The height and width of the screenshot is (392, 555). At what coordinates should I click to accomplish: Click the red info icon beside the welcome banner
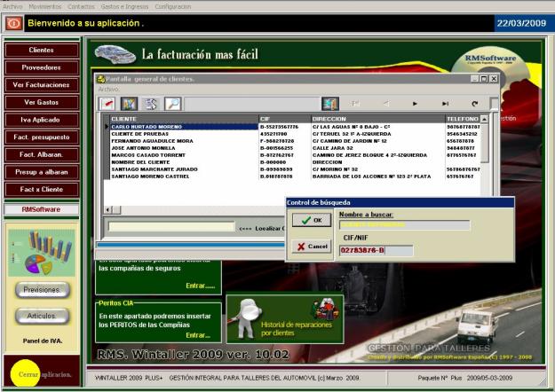14,23
